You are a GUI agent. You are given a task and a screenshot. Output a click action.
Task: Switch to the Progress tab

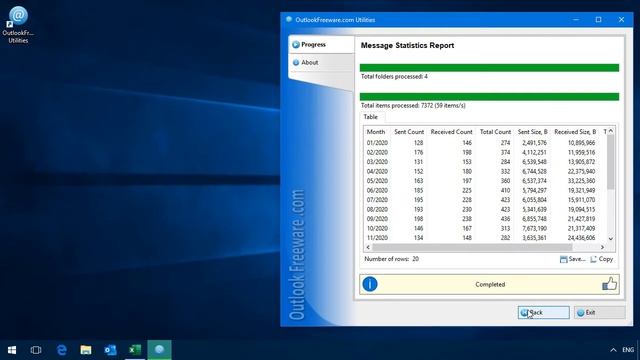click(321, 44)
